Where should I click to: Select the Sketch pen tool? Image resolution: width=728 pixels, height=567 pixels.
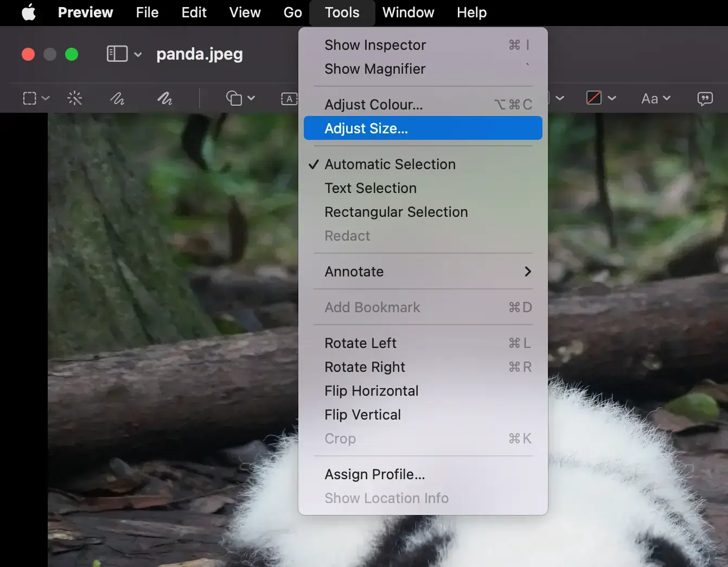point(117,98)
